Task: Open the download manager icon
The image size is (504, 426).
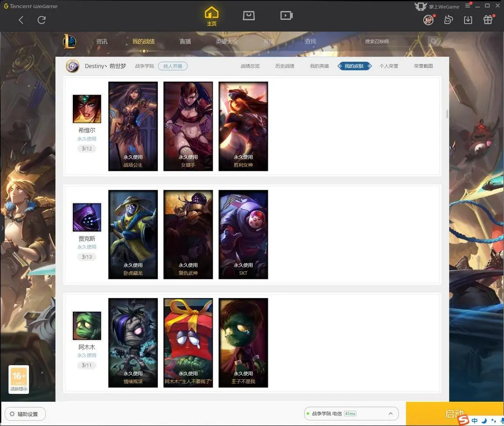Action: coord(468,20)
